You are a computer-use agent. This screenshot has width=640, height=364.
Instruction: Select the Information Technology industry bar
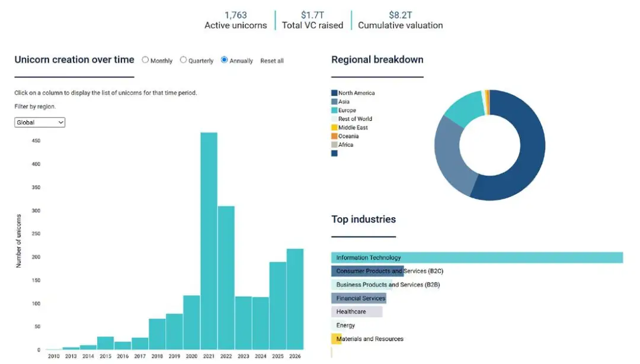click(x=477, y=257)
